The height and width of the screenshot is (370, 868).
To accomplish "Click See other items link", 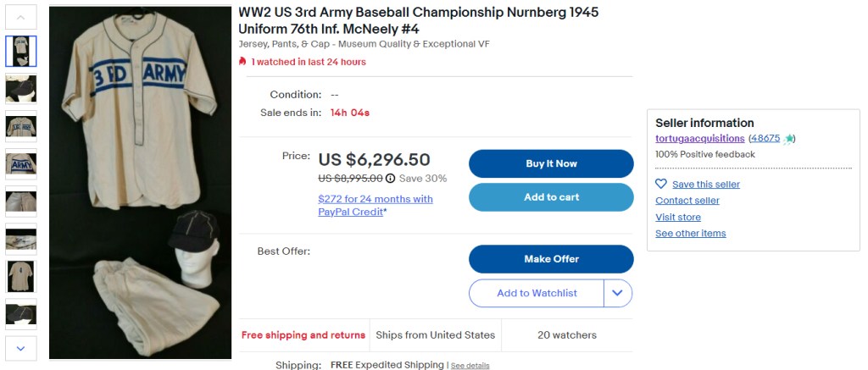I will (690, 234).
